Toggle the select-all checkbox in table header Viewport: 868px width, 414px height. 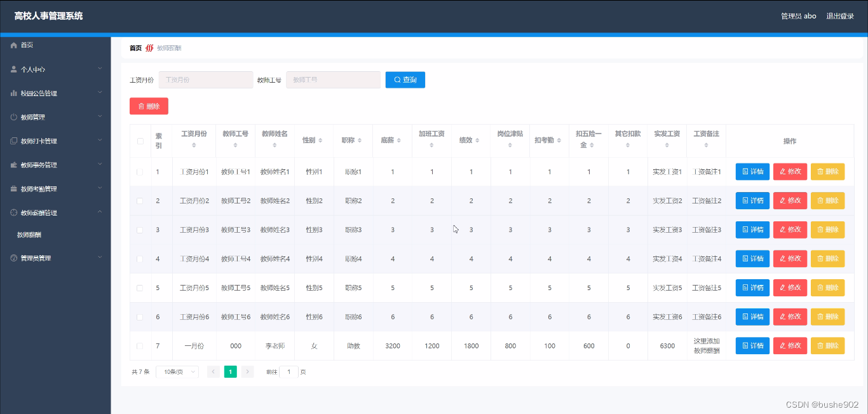pos(140,141)
